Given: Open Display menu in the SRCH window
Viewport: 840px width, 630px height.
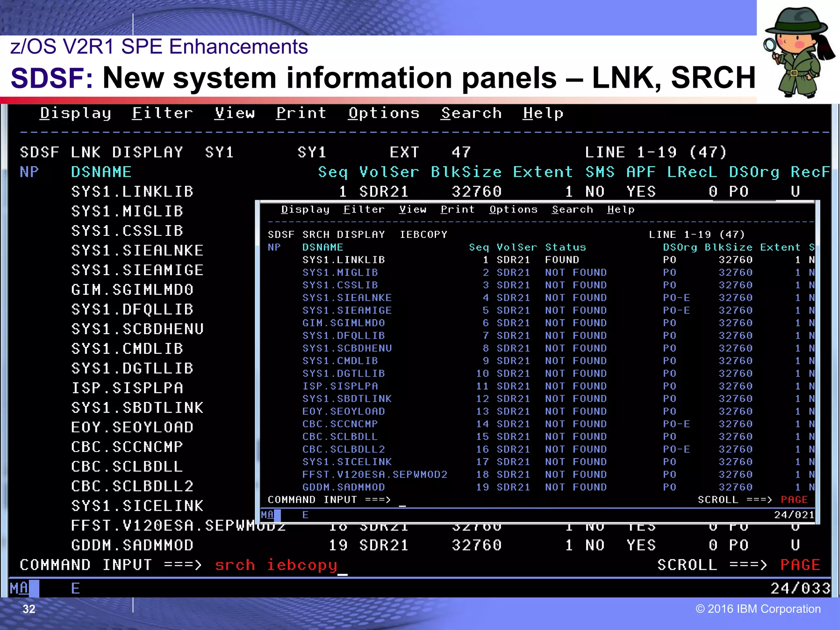Looking at the screenshot, I should click(305, 210).
